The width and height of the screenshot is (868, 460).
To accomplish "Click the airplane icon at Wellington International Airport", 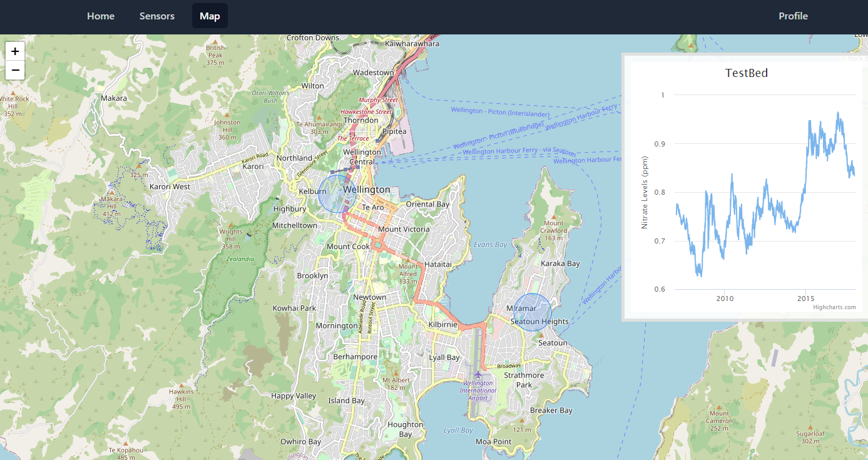I will [479, 374].
